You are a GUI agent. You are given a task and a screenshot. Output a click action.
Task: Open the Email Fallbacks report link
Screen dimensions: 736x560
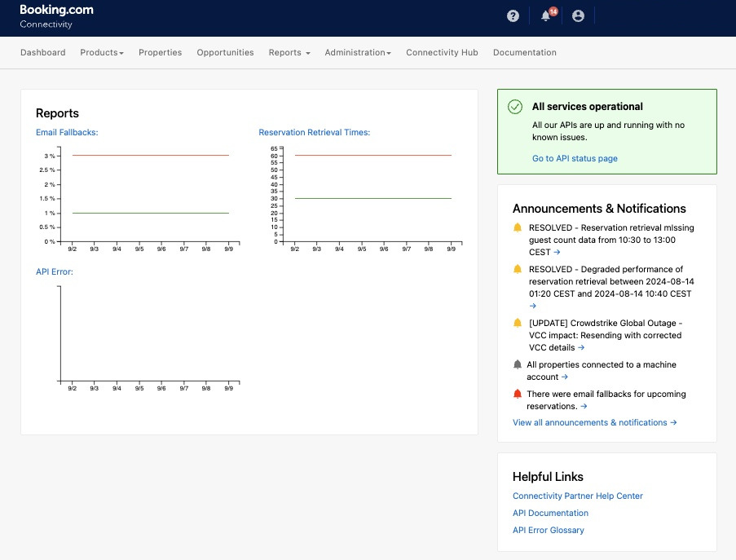(67, 132)
